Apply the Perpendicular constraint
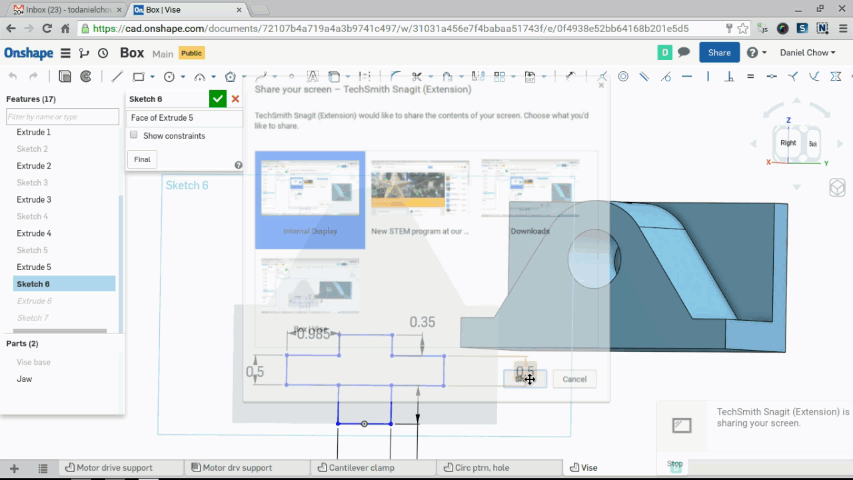The height and width of the screenshot is (480, 853). click(730, 77)
